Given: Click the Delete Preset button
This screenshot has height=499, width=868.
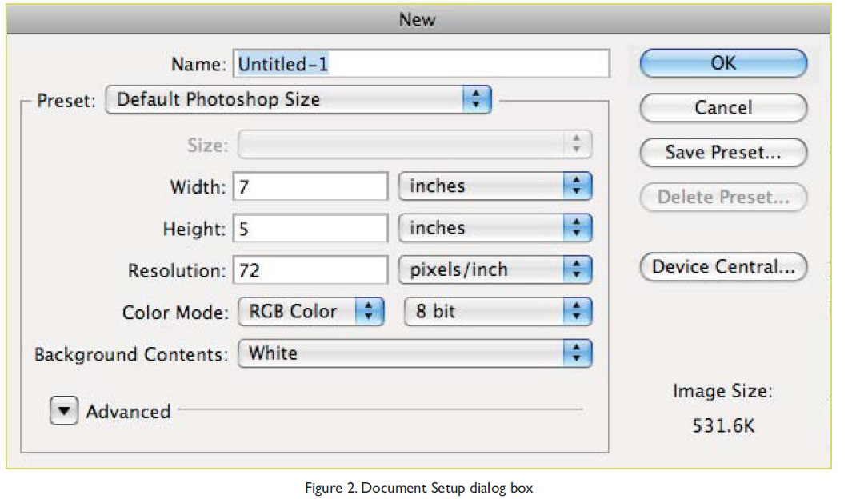Looking at the screenshot, I should (x=723, y=197).
